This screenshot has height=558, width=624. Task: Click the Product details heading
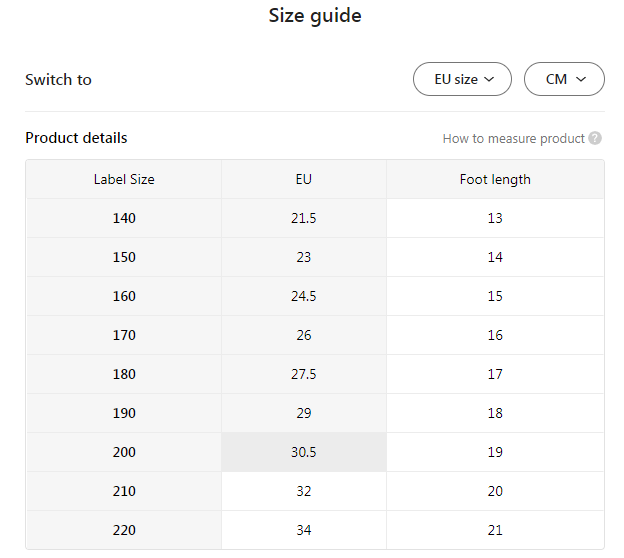[x=76, y=138]
